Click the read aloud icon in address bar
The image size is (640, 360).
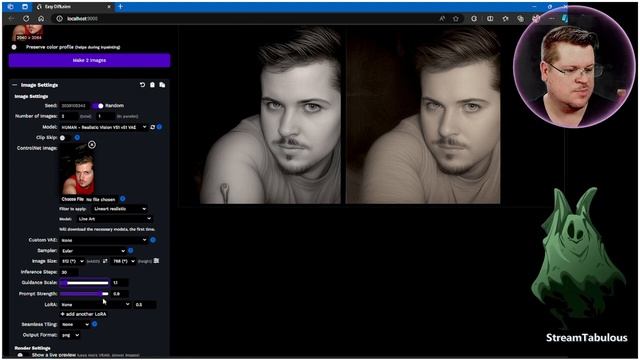[x=442, y=19]
